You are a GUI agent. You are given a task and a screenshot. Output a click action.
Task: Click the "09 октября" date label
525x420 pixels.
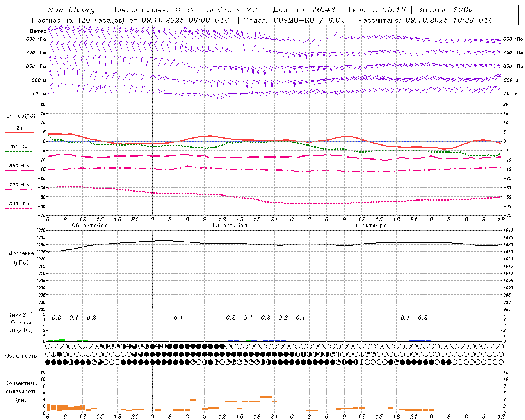pyautogui.click(x=90, y=226)
